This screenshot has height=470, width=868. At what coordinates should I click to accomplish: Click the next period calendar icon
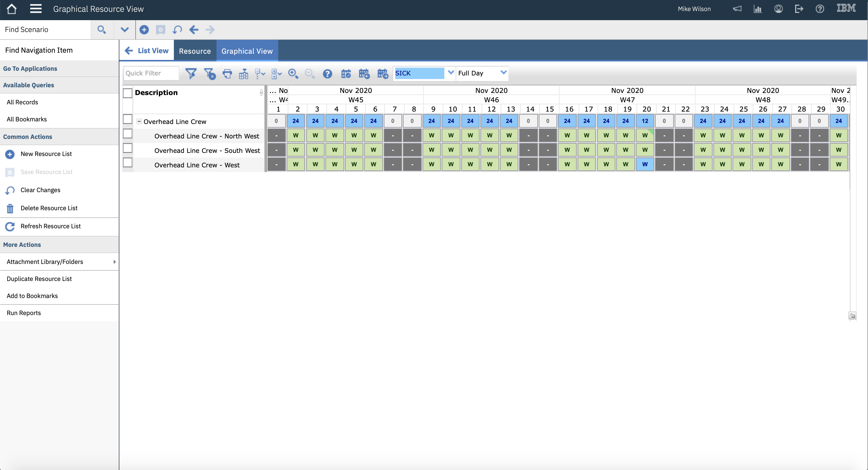click(382, 73)
